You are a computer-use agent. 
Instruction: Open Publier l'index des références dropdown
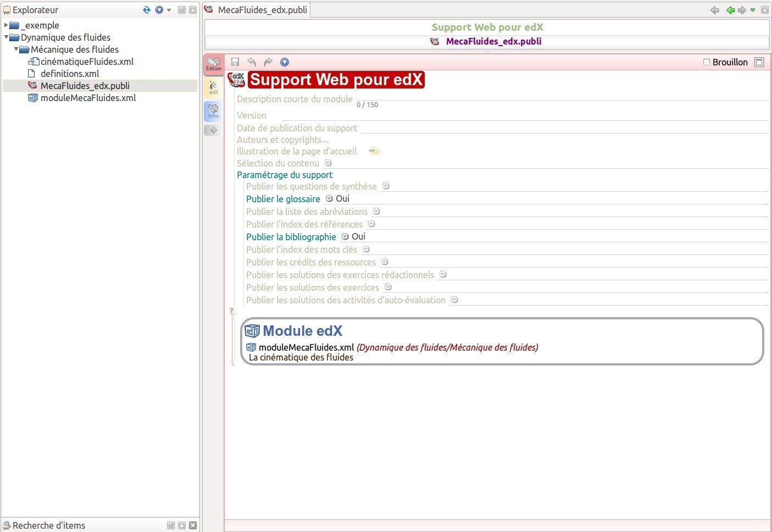tap(371, 224)
